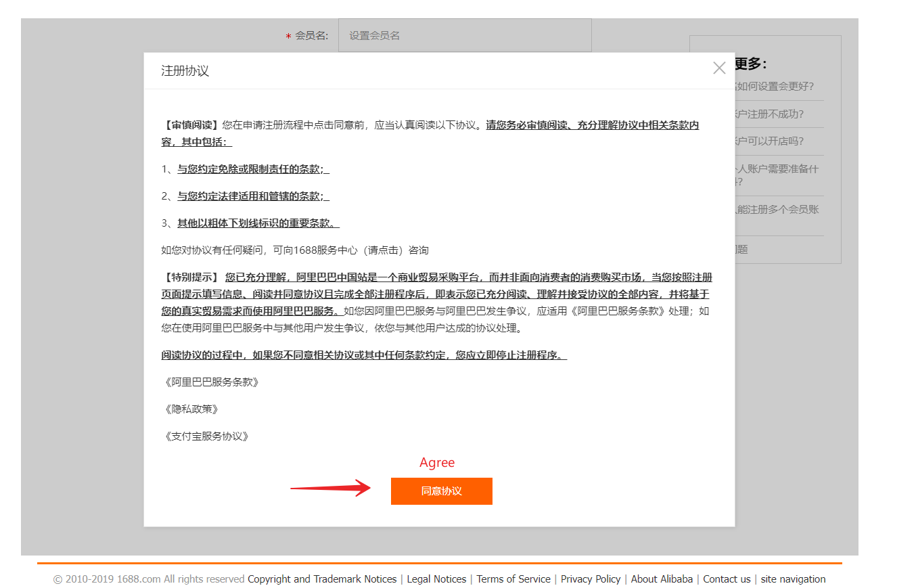Click the 会员名 member name input field

tap(465, 35)
